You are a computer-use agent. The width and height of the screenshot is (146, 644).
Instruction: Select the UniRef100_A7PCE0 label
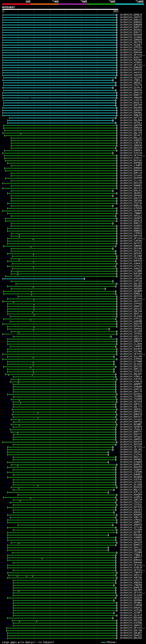click(x=131, y=47)
